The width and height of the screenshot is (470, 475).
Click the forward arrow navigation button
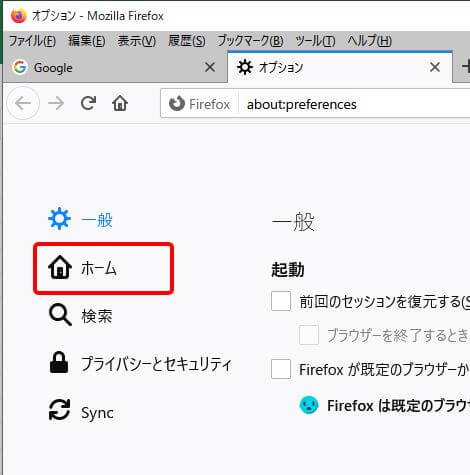(56, 103)
